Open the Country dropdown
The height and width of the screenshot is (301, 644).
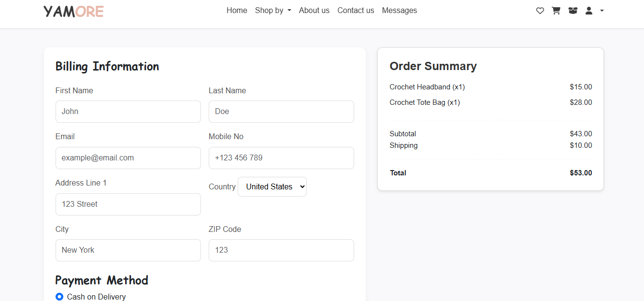pos(272,187)
